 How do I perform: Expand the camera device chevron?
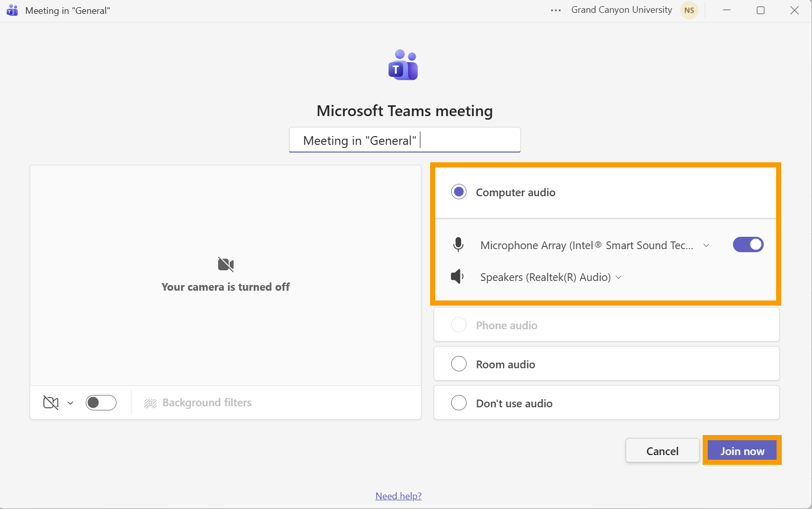pos(70,403)
